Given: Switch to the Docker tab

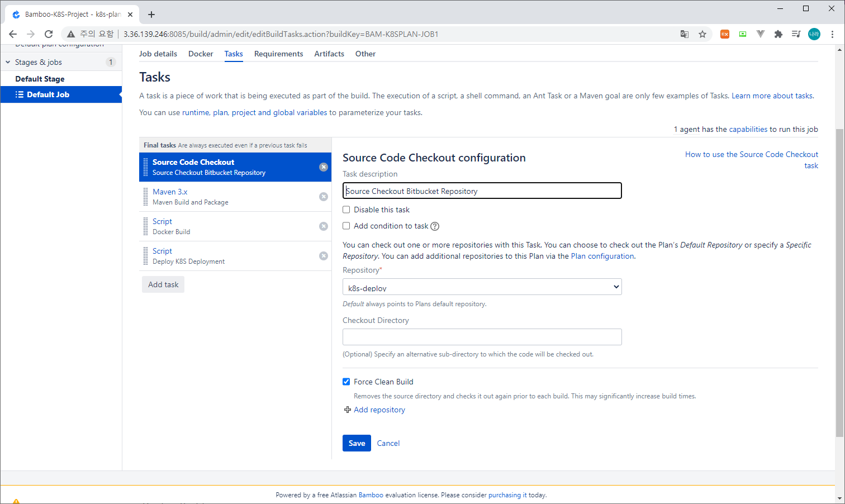Looking at the screenshot, I should (x=201, y=54).
